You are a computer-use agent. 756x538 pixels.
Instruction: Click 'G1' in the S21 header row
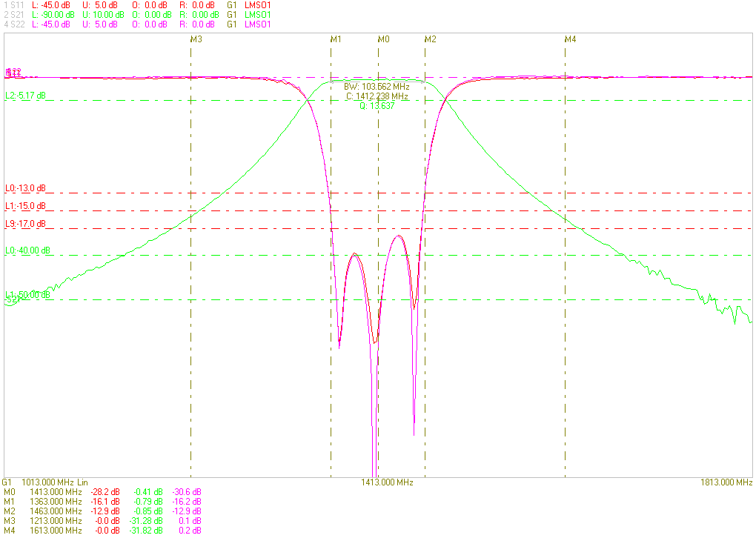232,15
